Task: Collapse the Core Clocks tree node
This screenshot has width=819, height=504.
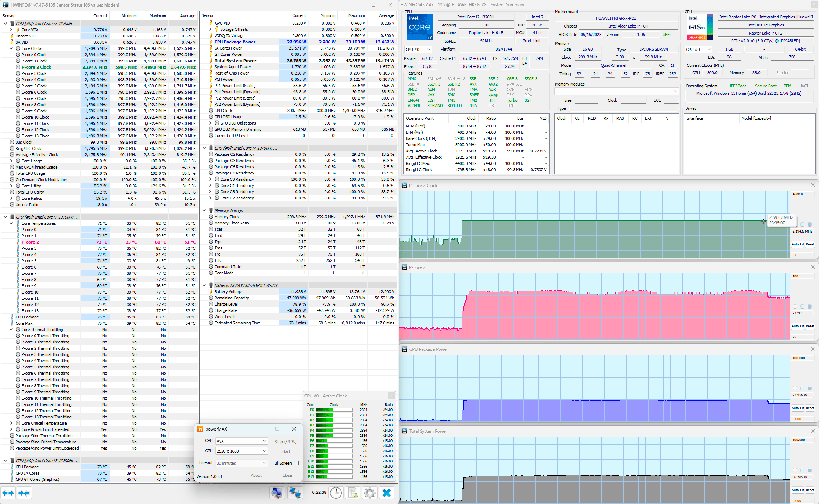Action: point(11,48)
